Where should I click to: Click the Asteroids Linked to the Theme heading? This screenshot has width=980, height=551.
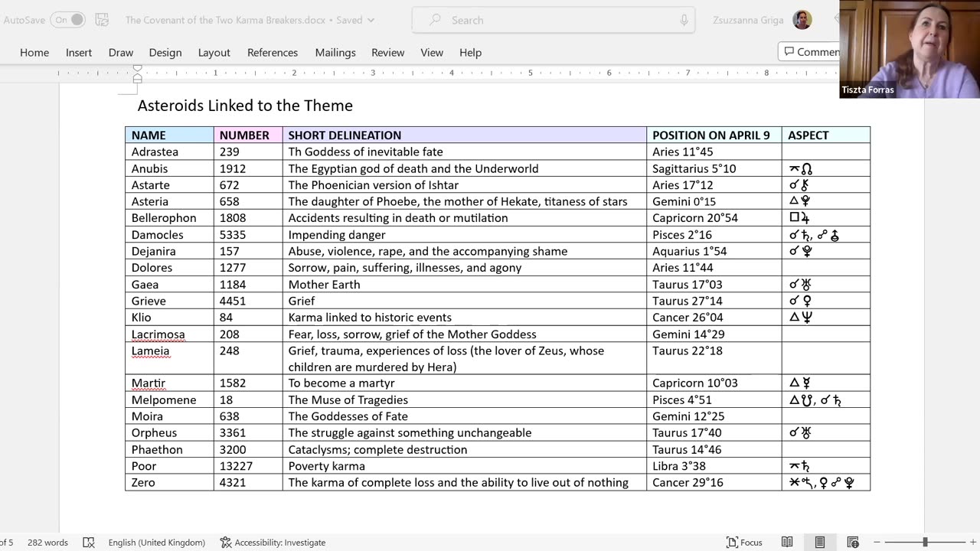pyautogui.click(x=245, y=106)
